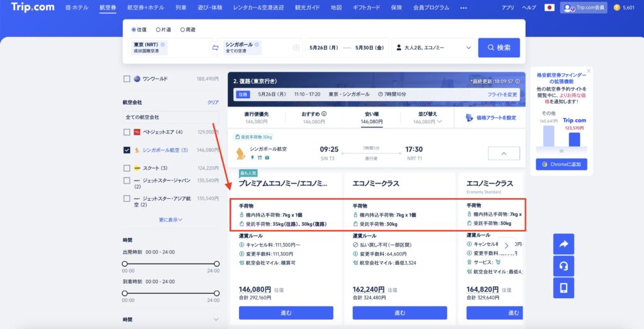
Task: View Trip Coins balance 5,601
Action: tap(624, 8)
